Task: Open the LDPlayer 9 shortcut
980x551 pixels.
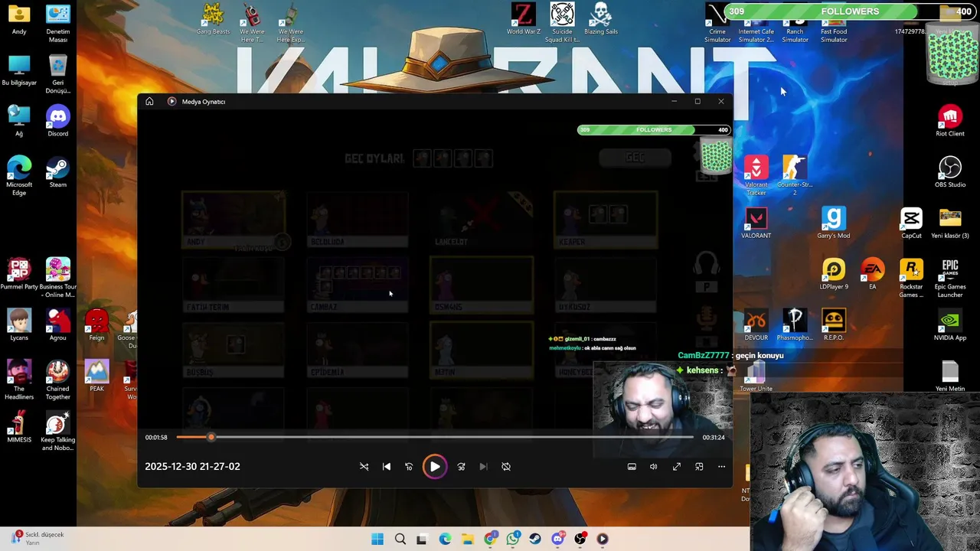Action: pyautogui.click(x=834, y=275)
